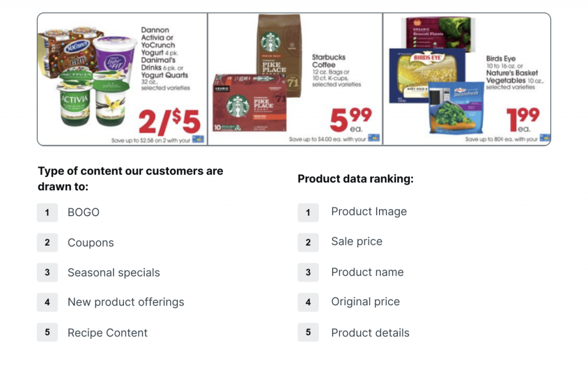This screenshot has height=372, width=588.
Task: Select the 5.99 Starbucks coffee price
Action: (x=350, y=119)
